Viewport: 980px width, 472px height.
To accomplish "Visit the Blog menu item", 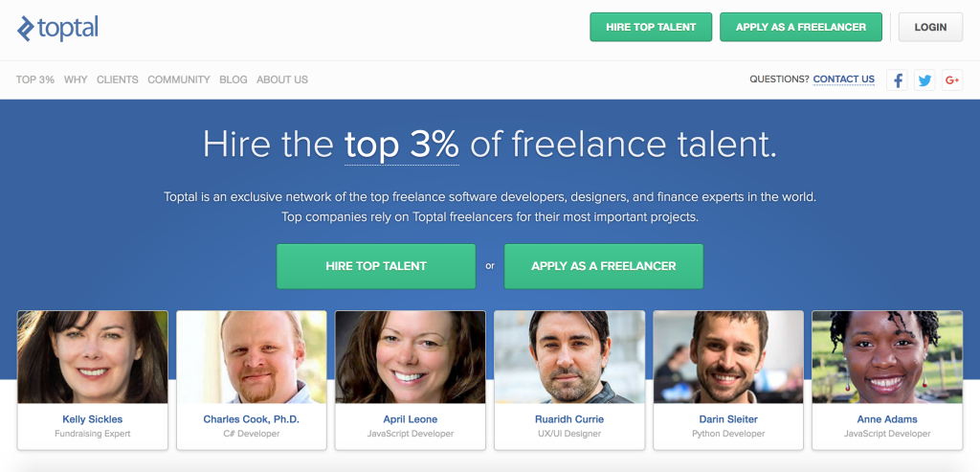I will [x=233, y=79].
